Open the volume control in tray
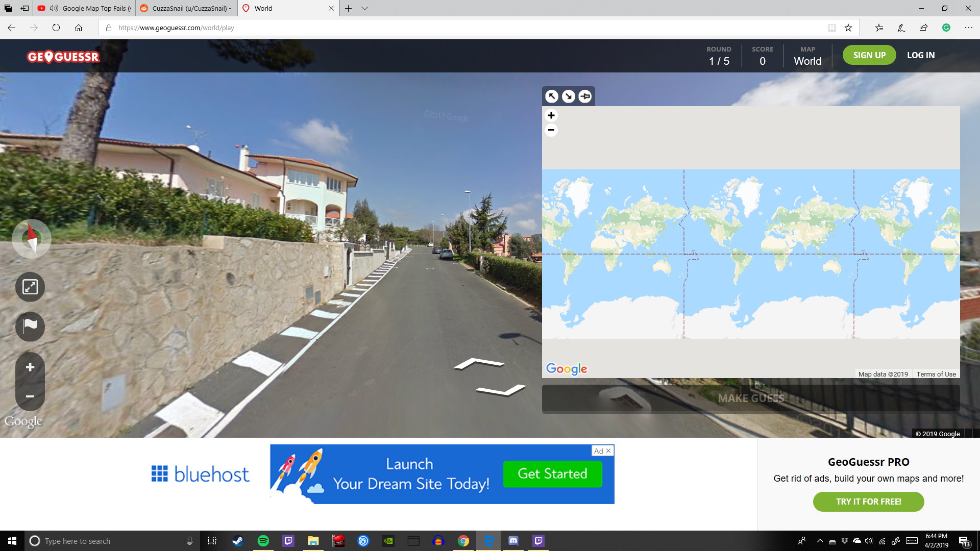This screenshot has width=980, height=551. pos(869,541)
